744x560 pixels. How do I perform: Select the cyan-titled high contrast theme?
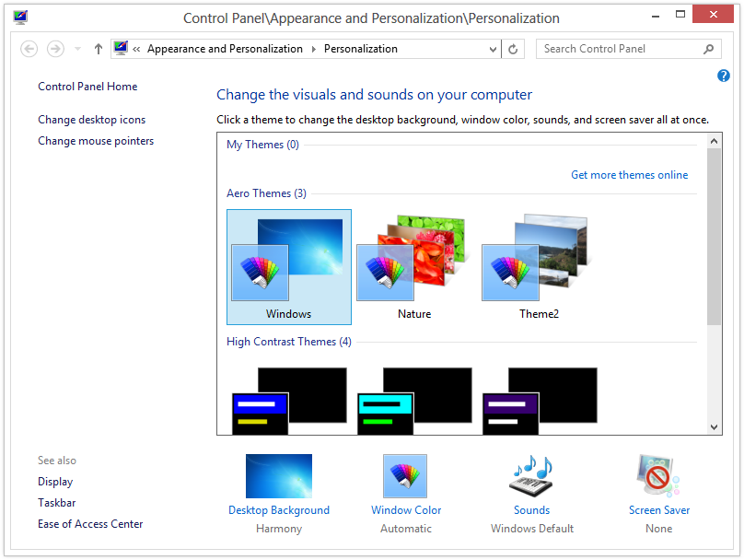coord(414,401)
